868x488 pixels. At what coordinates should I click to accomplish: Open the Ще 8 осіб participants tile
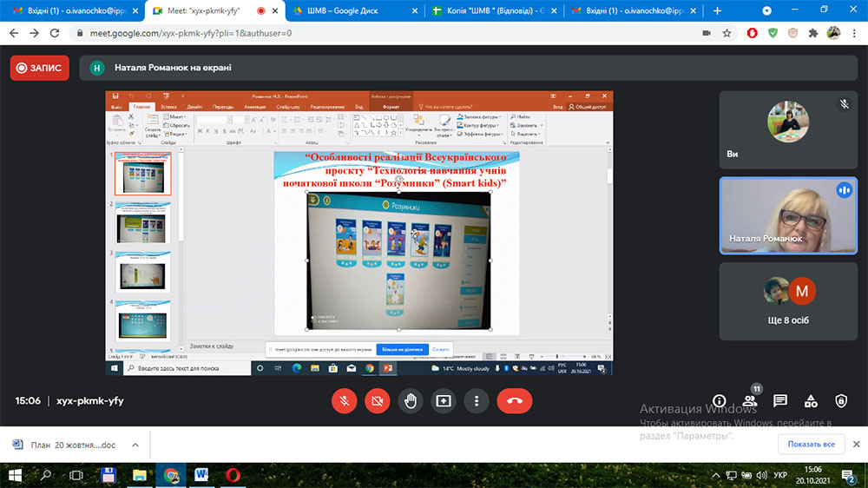[788, 301]
